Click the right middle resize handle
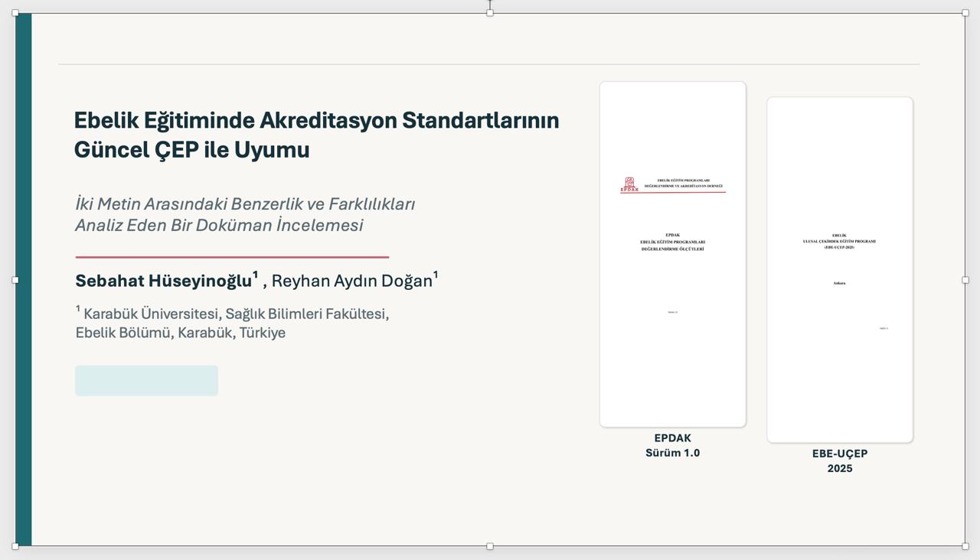The width and height of the screenshot is (980, 560). 965,280
